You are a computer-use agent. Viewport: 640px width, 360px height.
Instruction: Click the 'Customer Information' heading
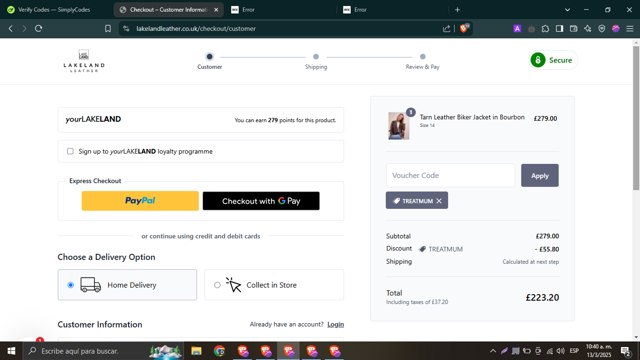[100, 324]
